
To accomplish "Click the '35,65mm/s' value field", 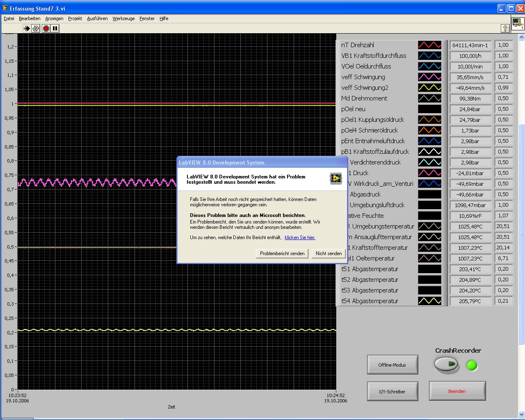I will [x=470, y=78].
